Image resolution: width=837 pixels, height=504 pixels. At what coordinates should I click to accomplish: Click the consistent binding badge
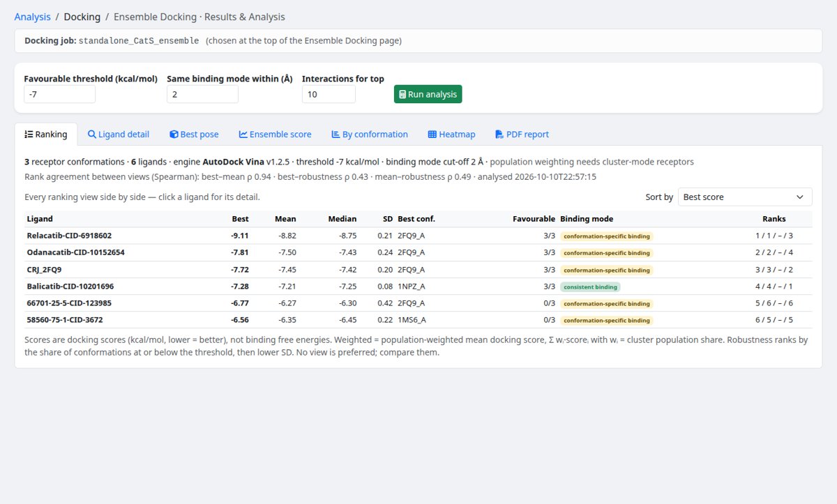pos(590,287)
